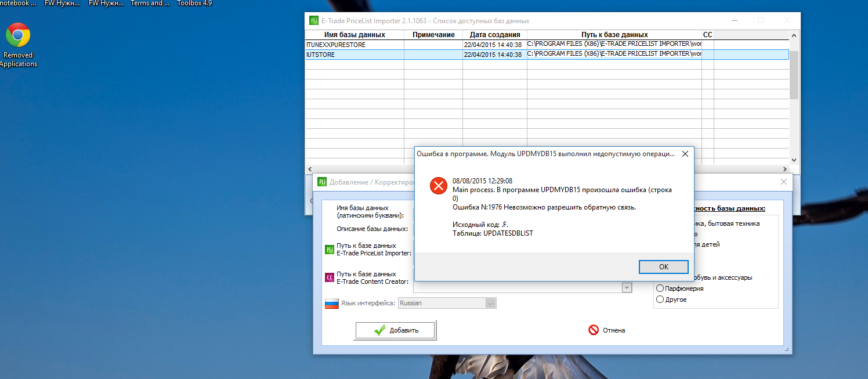Click the error timestamp 08/08/2015 12:29:08
Image resolution: width=868 pixels, height=379 pixels.
pos(482,181)
